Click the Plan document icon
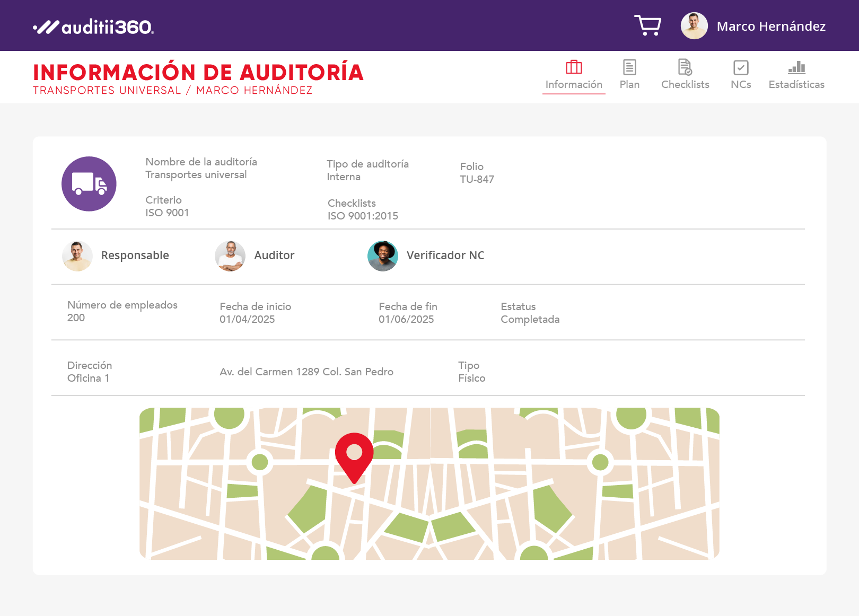The height and width of the screenshot is (616, 859). pyautogui.click(x=629, y=67)
